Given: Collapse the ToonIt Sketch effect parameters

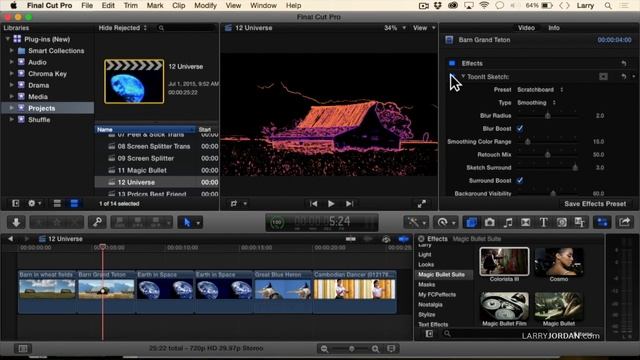Looking at the screenshot, I should (x=463, y=76).
